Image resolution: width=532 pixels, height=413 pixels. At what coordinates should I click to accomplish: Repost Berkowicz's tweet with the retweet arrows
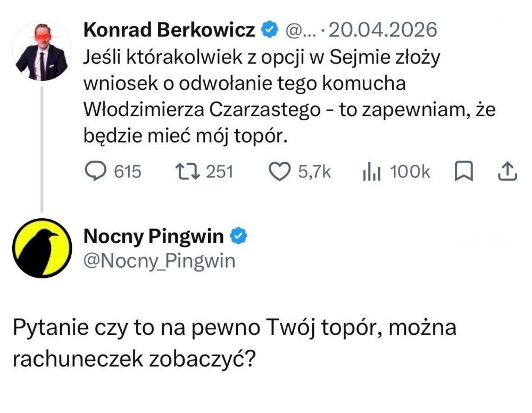coord(187,171)
